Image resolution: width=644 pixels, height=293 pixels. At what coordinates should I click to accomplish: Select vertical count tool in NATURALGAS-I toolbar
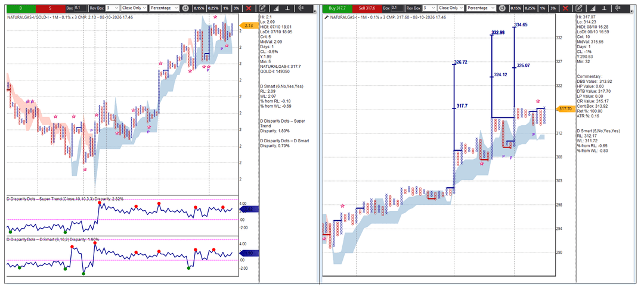pyautogui.click(x=605, y=8)
